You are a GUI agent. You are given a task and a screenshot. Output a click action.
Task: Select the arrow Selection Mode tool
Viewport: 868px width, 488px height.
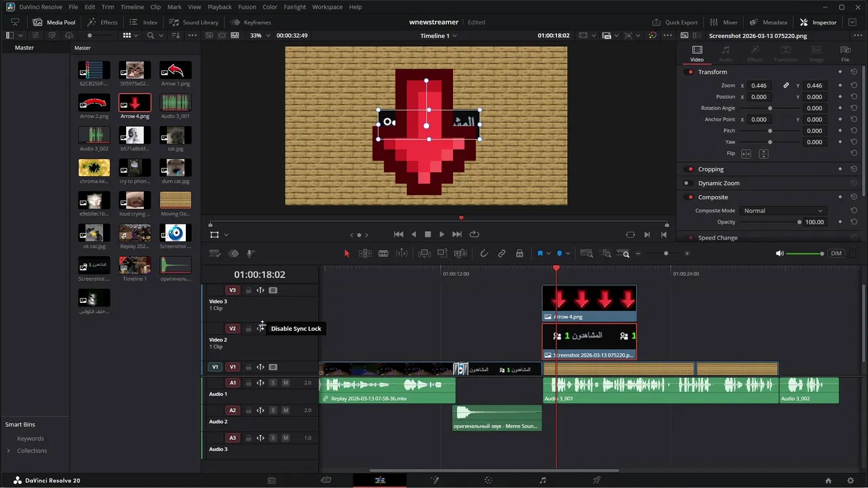[347, 253]
